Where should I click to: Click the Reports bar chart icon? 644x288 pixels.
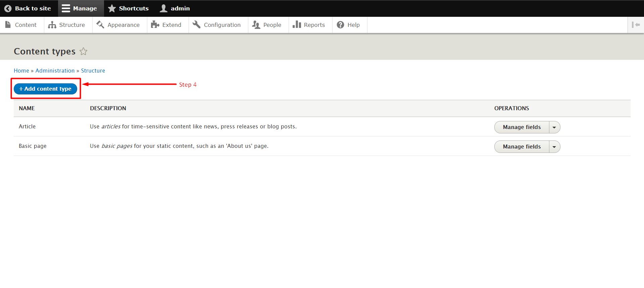click(297, 24)
